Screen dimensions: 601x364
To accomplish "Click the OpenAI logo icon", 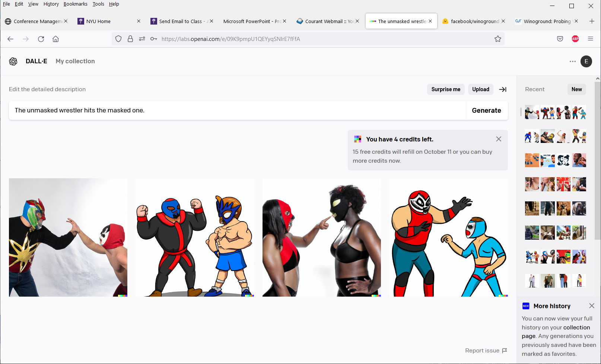I will point(13,61).
